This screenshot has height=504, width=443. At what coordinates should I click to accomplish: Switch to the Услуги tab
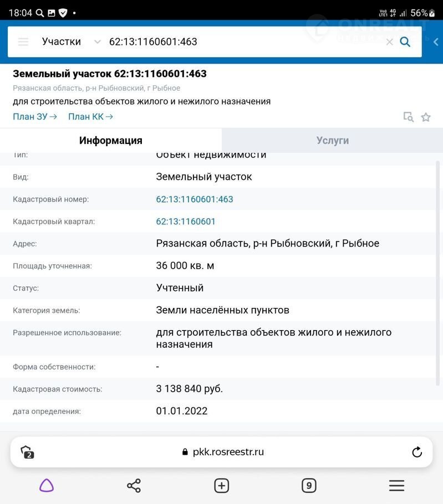pos(332,141)
